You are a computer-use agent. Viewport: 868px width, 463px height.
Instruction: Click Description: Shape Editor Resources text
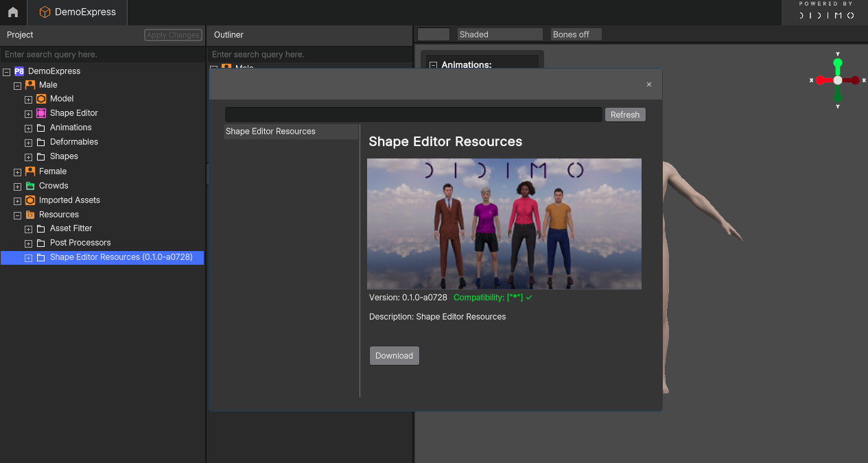pos(438,317)
